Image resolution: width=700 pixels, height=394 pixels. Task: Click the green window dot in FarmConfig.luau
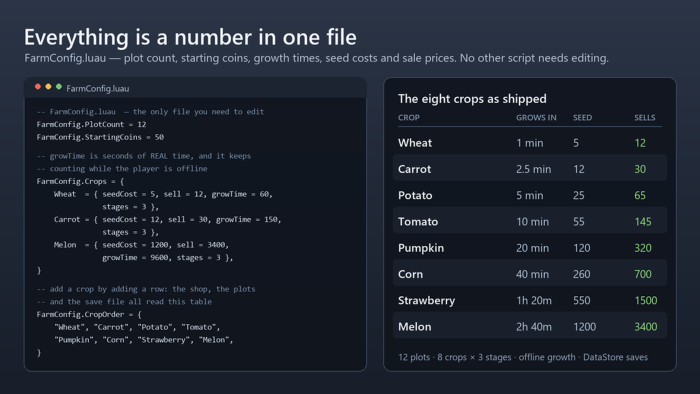(59, 87)
